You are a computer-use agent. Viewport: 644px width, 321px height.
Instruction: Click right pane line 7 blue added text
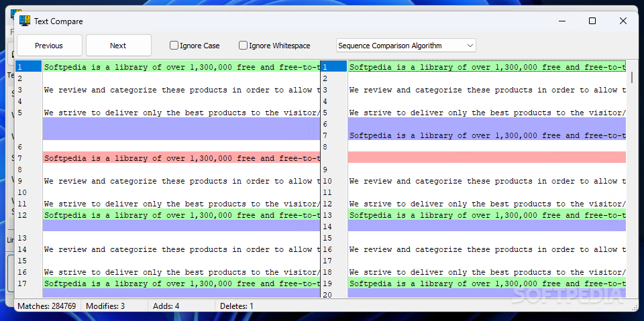[x=487, y=135]
